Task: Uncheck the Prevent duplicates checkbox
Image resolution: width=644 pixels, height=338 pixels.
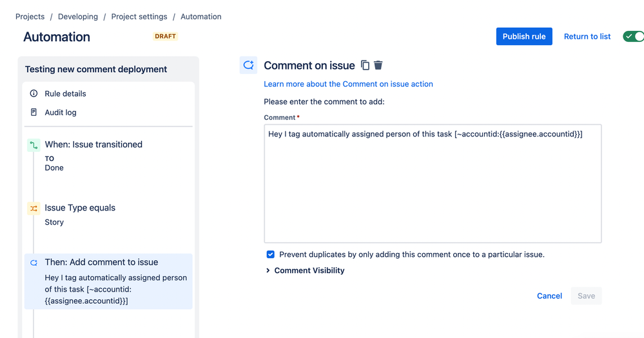Action: coord(271,254)
